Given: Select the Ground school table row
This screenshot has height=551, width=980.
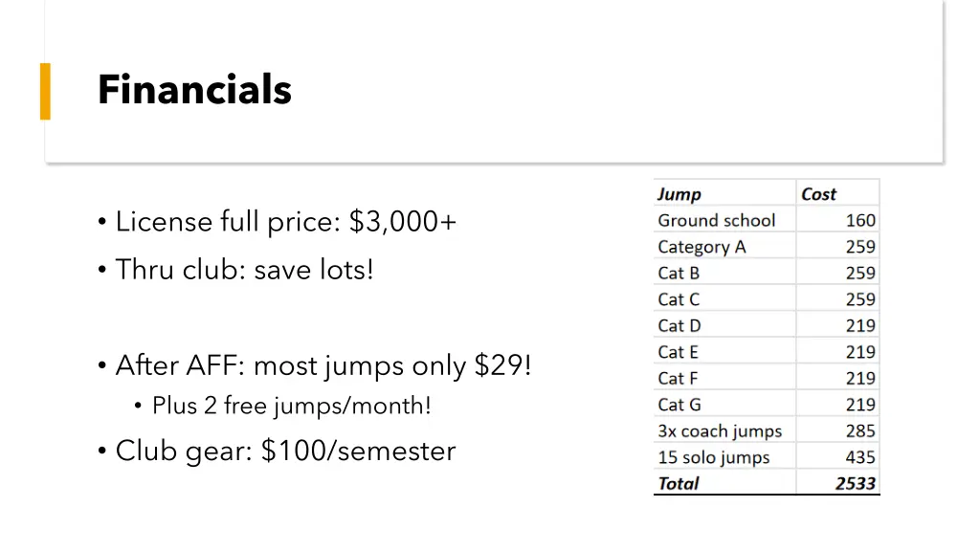Looking at the screenshot, I should [x=767, y=221].
